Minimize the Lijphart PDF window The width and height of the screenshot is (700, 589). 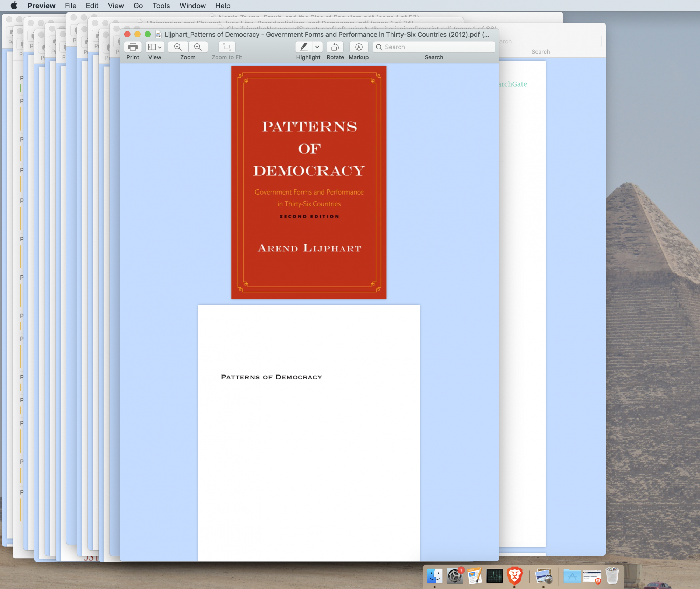pos(138,34)
